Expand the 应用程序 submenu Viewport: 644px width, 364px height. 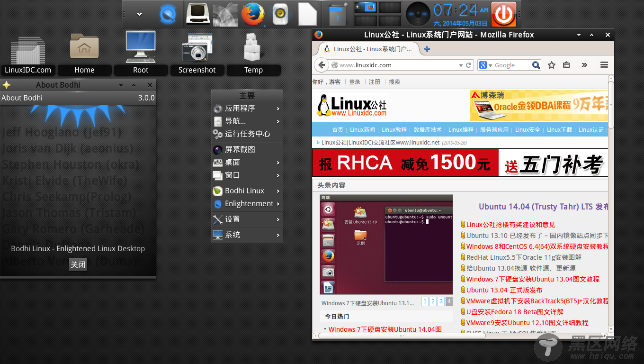click(247, 109)
